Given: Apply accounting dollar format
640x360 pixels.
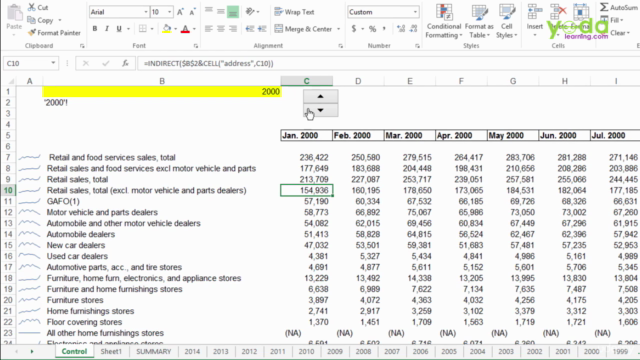Looking at the screenshot, I should 354,29.
